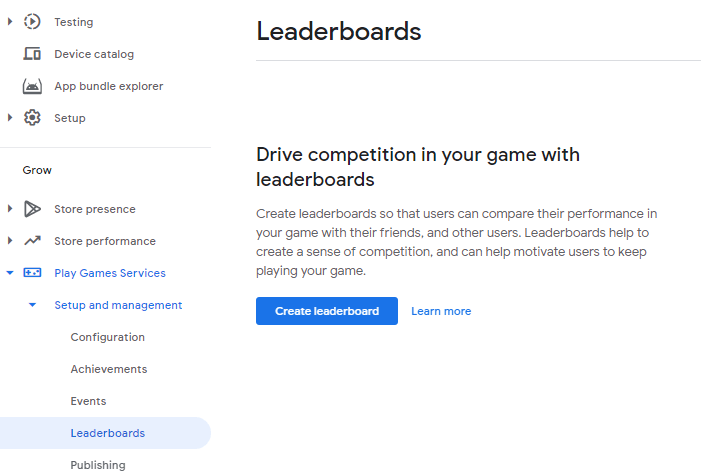The image size is (701, 471).
Task: Open the Events menu item
Action: click(x=88, y=401)
